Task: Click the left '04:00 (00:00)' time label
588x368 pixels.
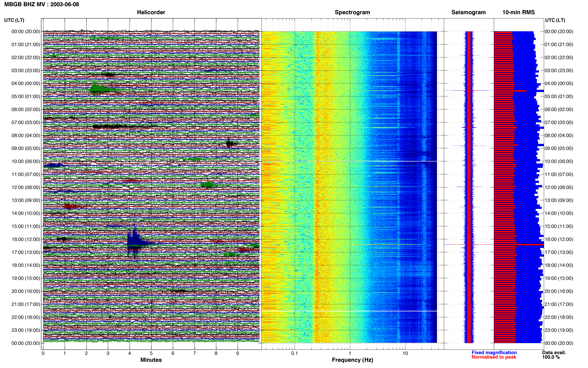Action: click(x=26, y=83)
